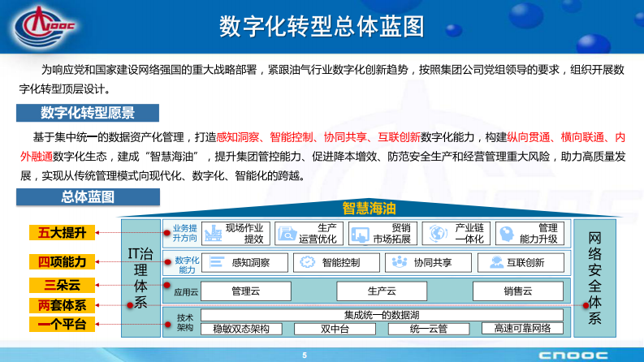Click the CNOOC logo in the header
Image resolution: width=644 pixels, height=362 pixels.
(45, 25)
